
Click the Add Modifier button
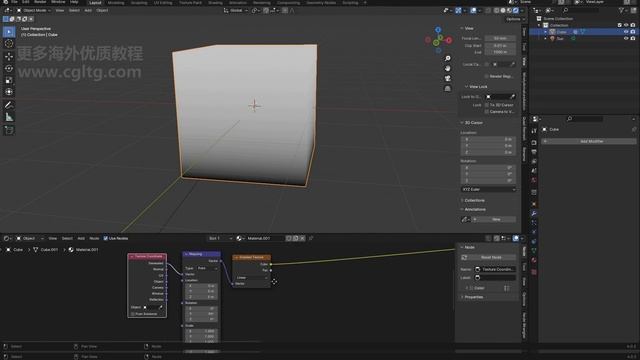pyautogui.click(x=589, y=141)
